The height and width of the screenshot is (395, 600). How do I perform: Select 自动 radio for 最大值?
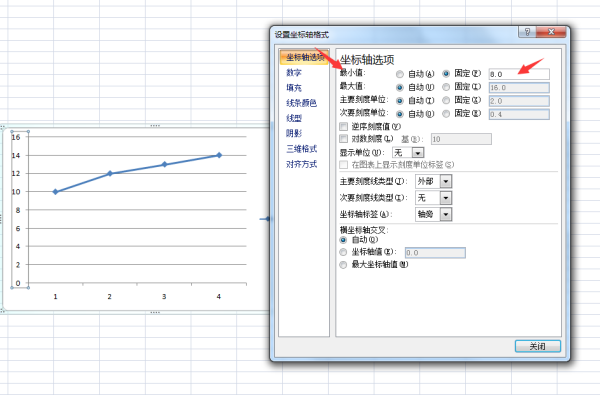click(x=399, y=88)
